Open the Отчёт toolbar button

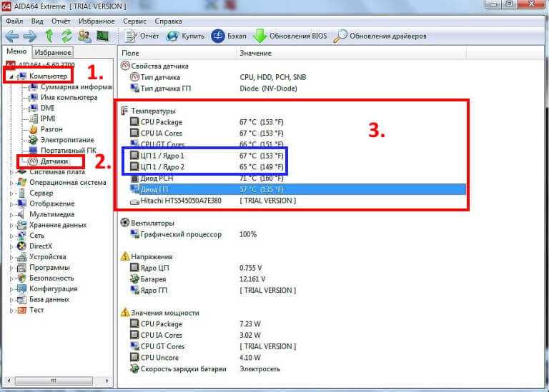tap(142, 36)
